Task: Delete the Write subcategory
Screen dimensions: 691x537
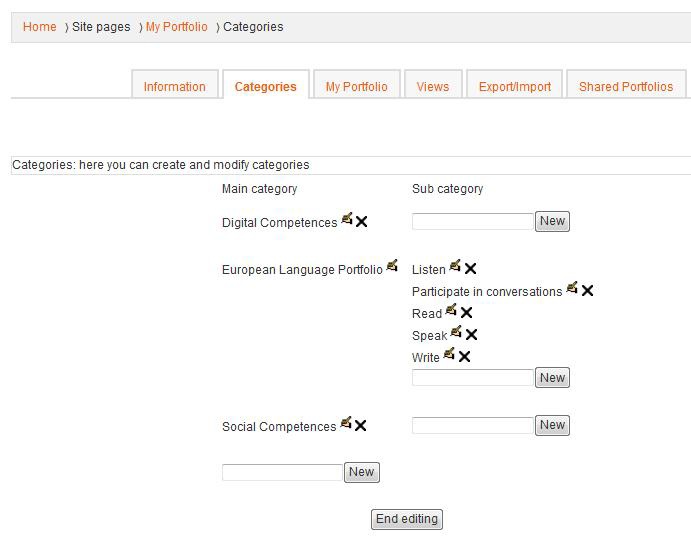Action: [464, 356]
